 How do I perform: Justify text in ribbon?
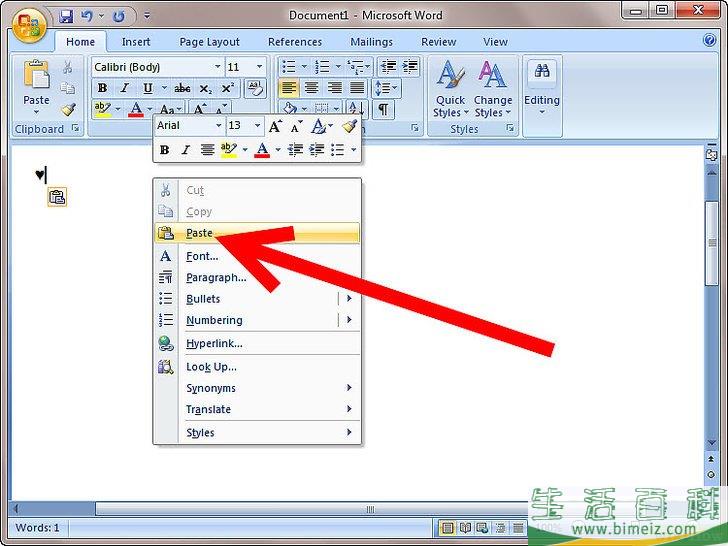click(x=357, y=87)
